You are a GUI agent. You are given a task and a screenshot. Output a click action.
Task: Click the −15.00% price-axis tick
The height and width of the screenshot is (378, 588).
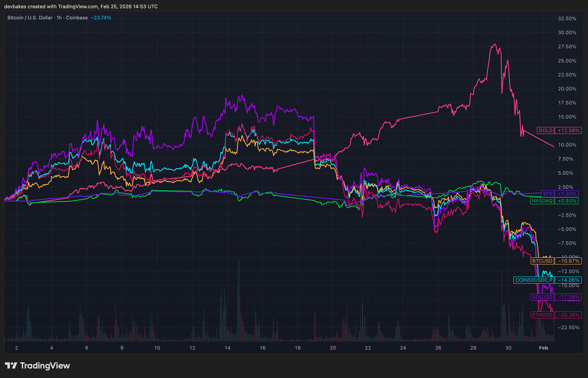click(x=569, y=286)
